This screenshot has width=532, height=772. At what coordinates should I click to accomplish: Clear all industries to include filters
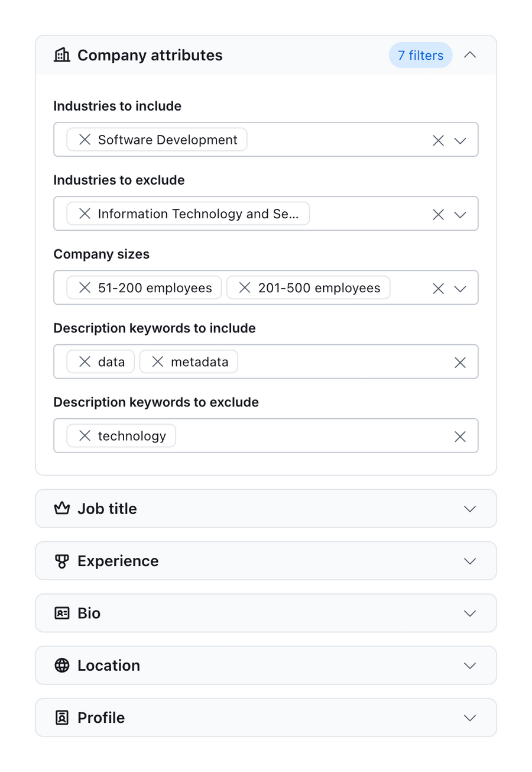tap(438, 140)
